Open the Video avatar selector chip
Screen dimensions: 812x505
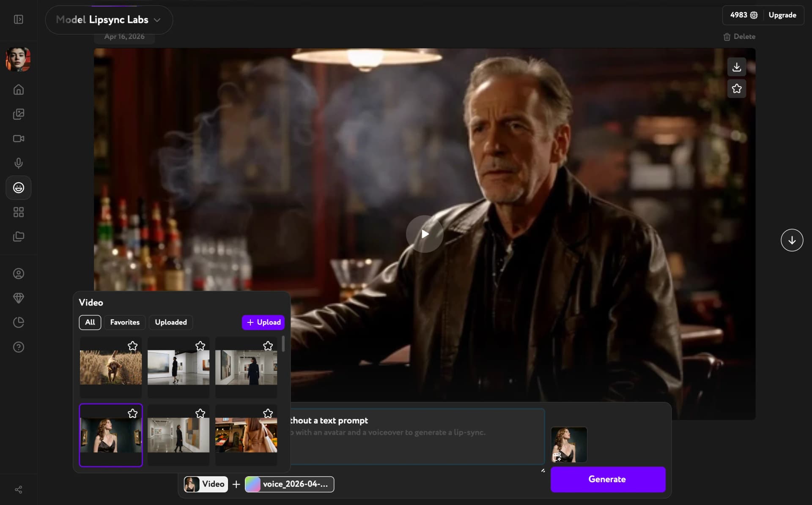tap(206, 484)
